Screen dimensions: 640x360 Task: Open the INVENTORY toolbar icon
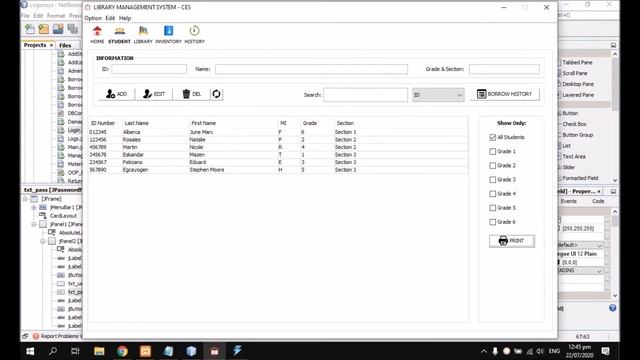coord(168,35)
